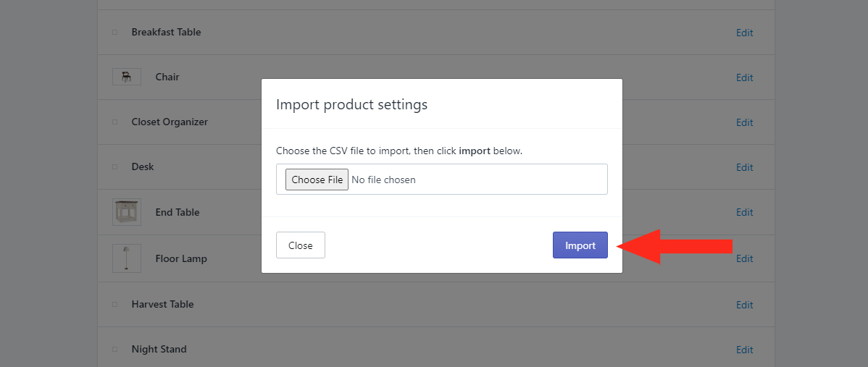Open Edit link for Chair
Image resolution: width=868 pixels, height=367 pixels.
745,77
